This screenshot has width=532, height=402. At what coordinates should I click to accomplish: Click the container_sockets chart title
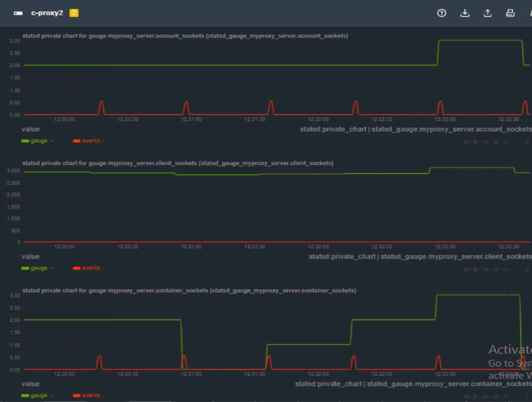tap(189, 291)
